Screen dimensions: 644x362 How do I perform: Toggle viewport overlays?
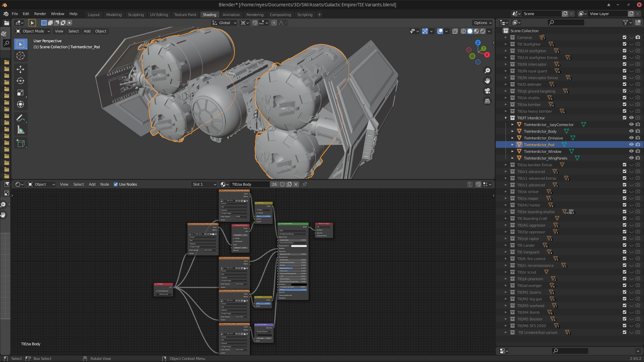[x=440, y=31]
